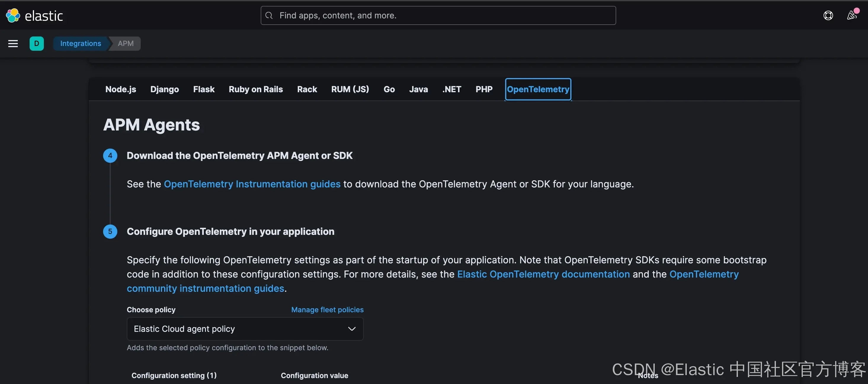Switch to the Java agent tab
The width and height of the screenshot is (868, 384).
pos(418,89)
